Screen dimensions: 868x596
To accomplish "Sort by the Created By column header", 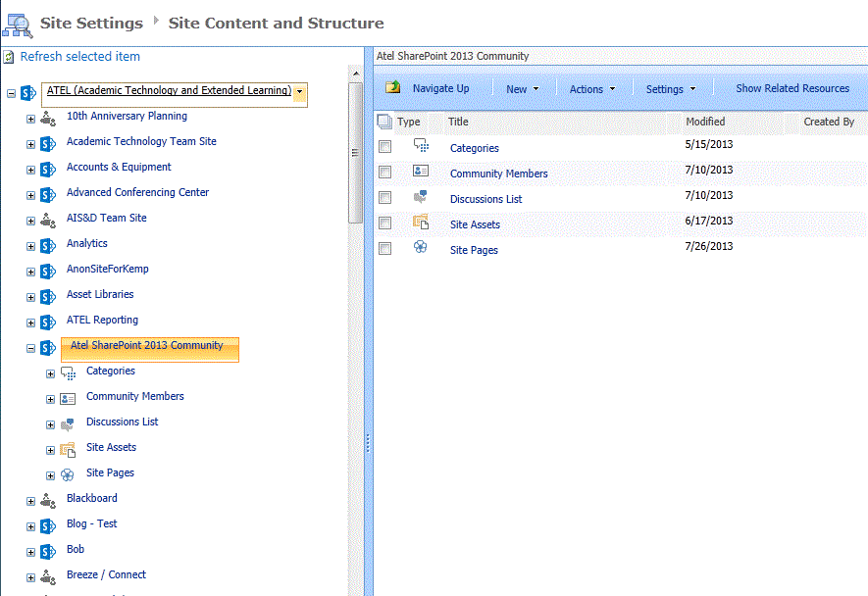I will [x=829, y=122].
